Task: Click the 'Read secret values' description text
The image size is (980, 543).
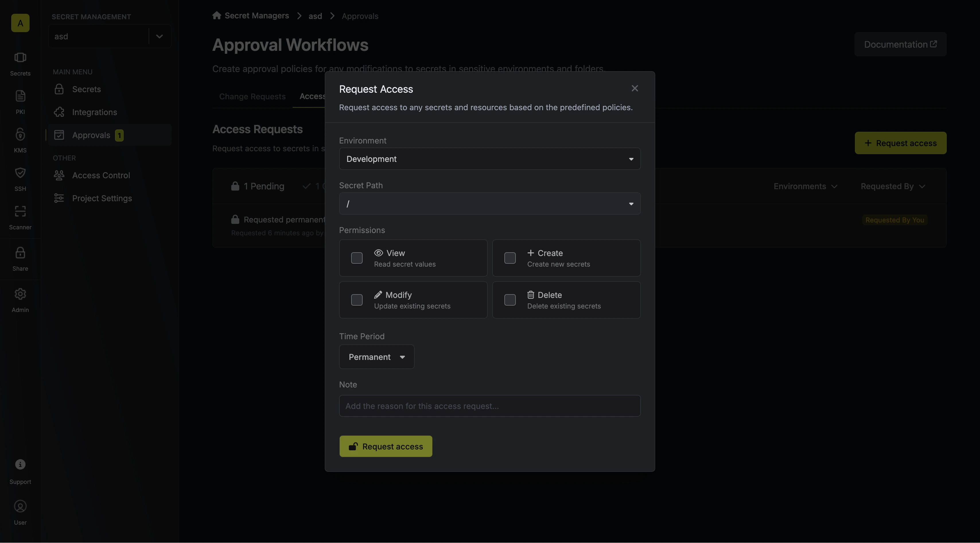Action: 405,264
